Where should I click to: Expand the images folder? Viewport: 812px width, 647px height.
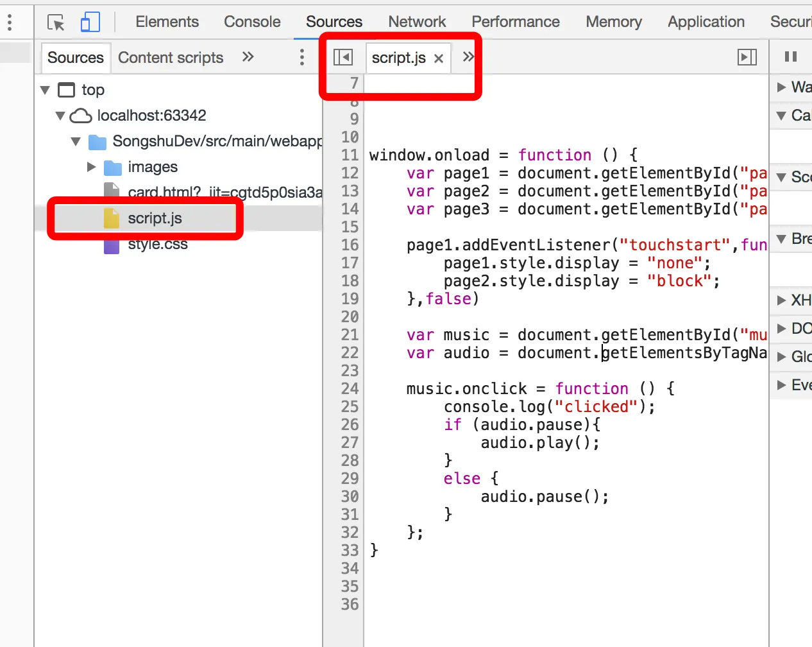(x=91, y=167)
